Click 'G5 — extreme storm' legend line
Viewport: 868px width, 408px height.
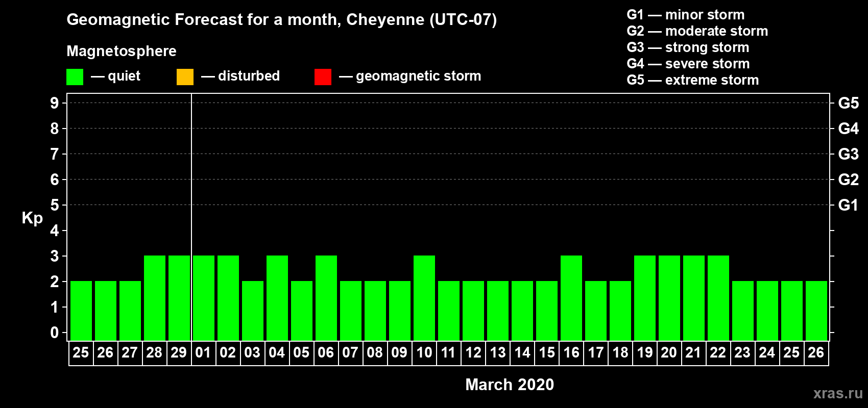(x=692, y=80)
